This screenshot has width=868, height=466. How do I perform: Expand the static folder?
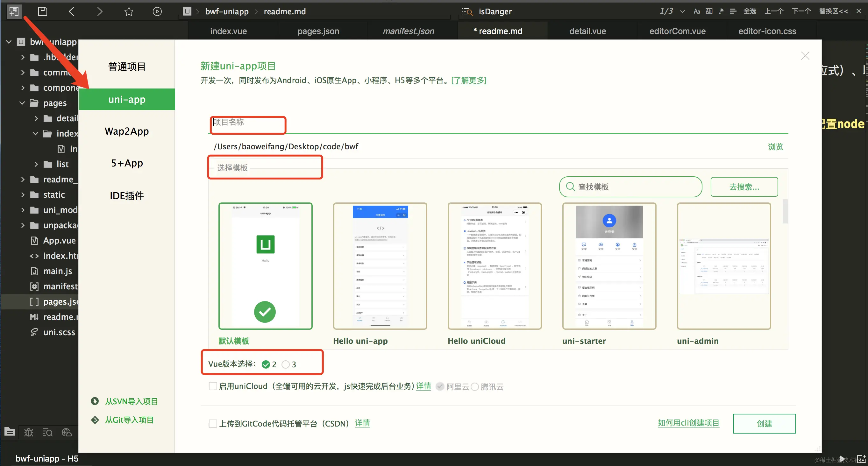coord(23,194)
